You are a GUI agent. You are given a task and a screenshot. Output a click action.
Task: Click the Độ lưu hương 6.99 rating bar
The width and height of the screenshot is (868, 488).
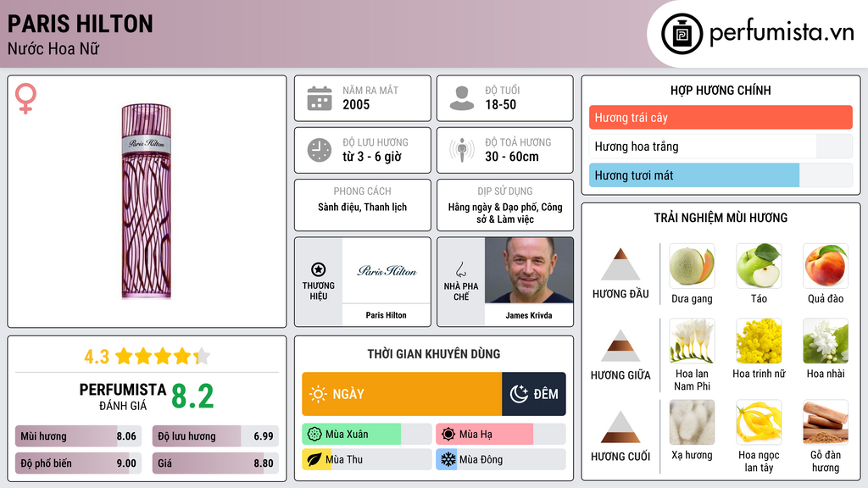point(215,436)
